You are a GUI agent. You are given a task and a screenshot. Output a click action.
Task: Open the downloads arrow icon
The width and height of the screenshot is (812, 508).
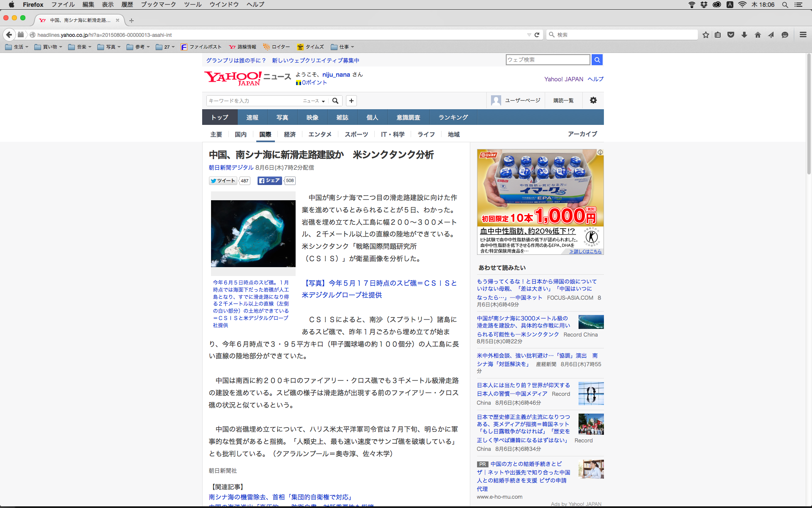tap(744, 35)
